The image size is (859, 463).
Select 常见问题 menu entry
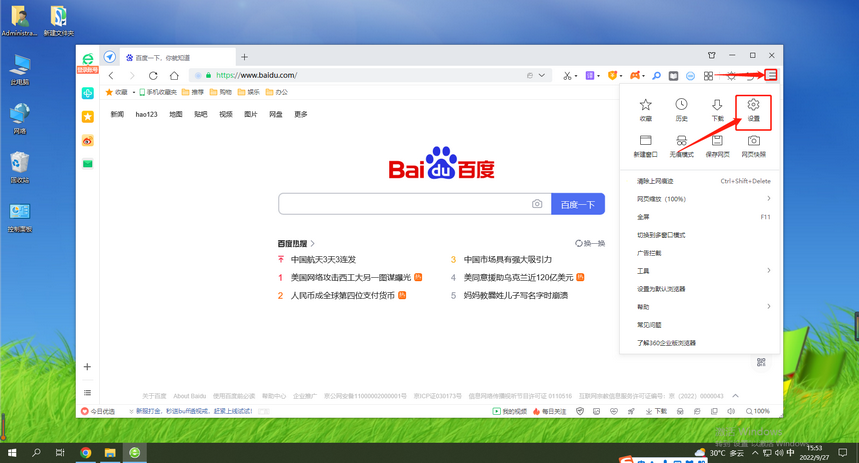click(703, 325)
